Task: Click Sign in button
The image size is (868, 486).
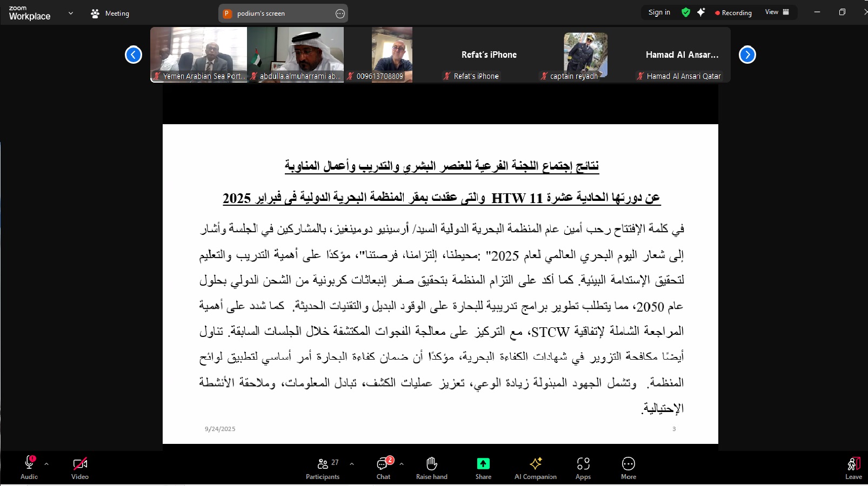Action: (659, 12)
